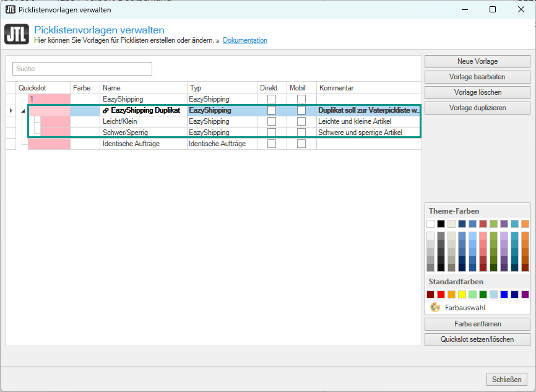
Task: Click the JTL logo in the header
Action: [17, 34]
